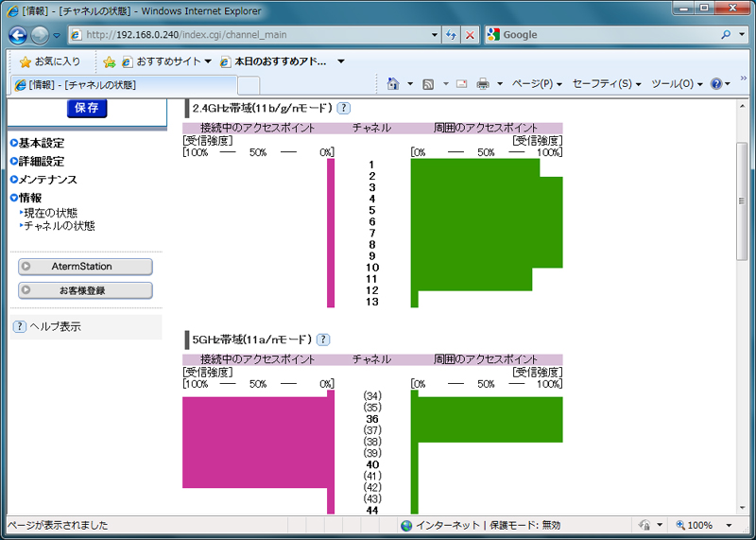Screen dimensions: 756x540
Task: Click the vertical scrollbar thumb
Action: pyautogui.click(x=743, y=201)
